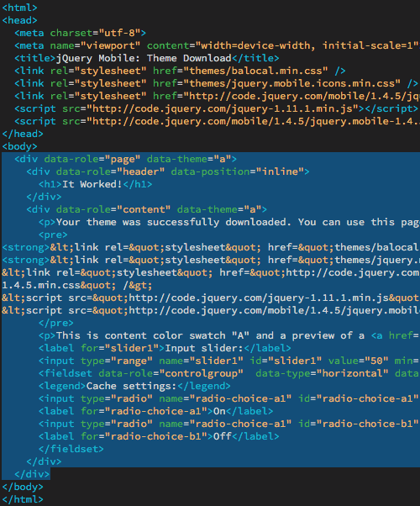
Task: Click the closing head tag
Action: point(23,134)
